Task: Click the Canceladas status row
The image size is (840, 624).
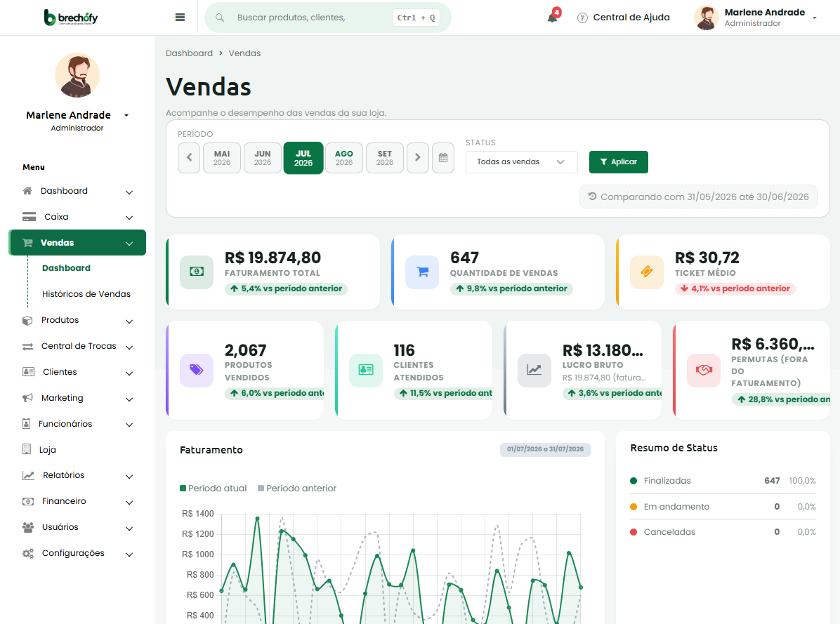Action: coord(723,532)
